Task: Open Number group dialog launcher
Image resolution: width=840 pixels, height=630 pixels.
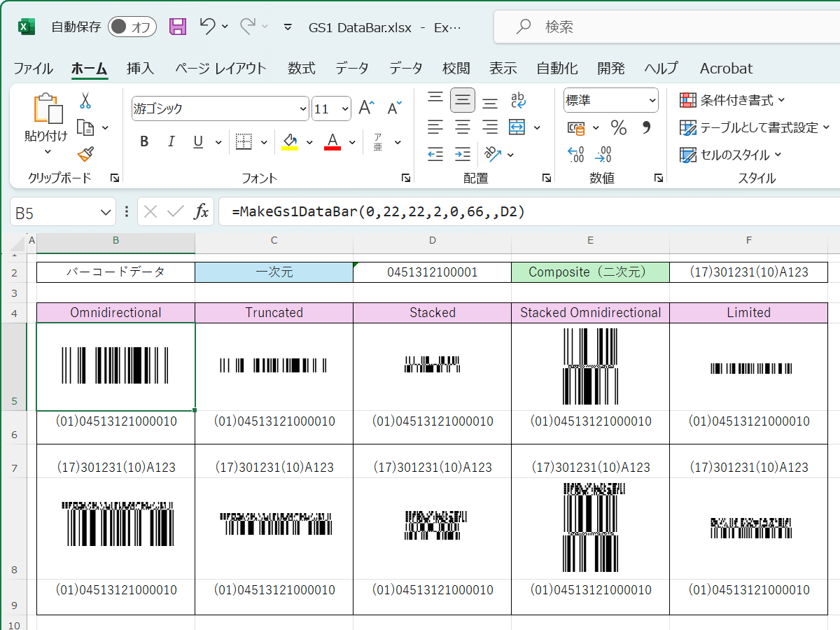Action: 658,178
